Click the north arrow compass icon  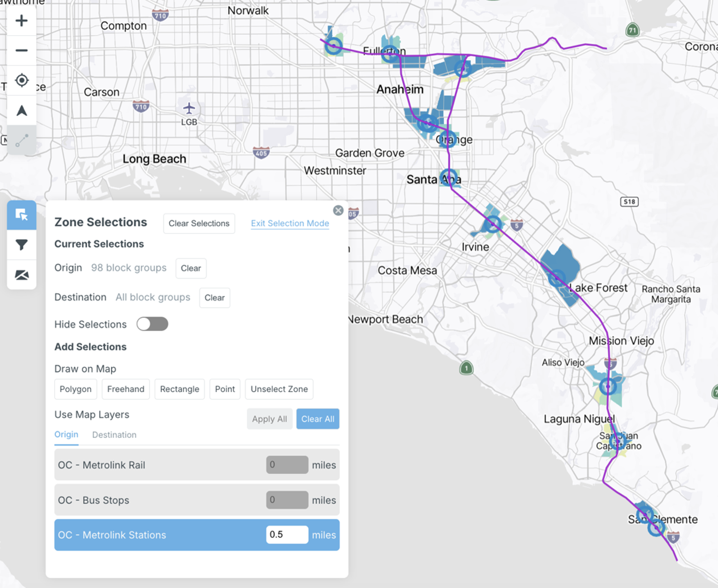[21, 111]
